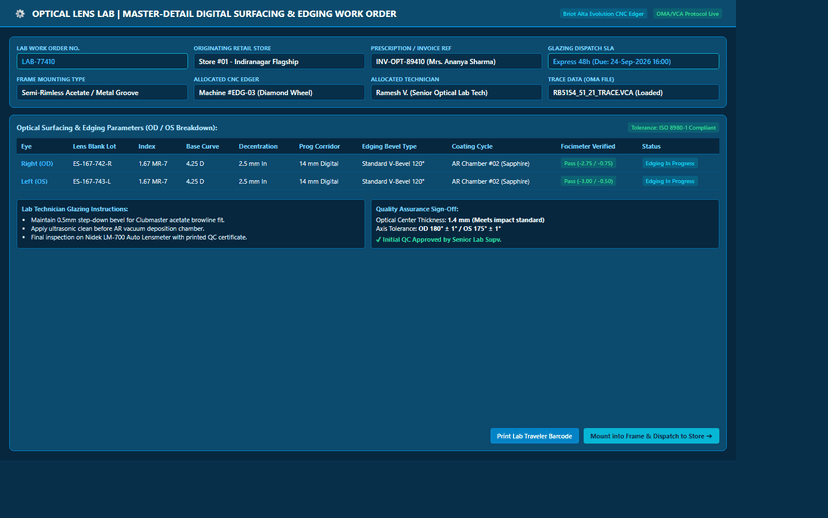
Task: Click the gear icon in header
Action: pos(20,14)
